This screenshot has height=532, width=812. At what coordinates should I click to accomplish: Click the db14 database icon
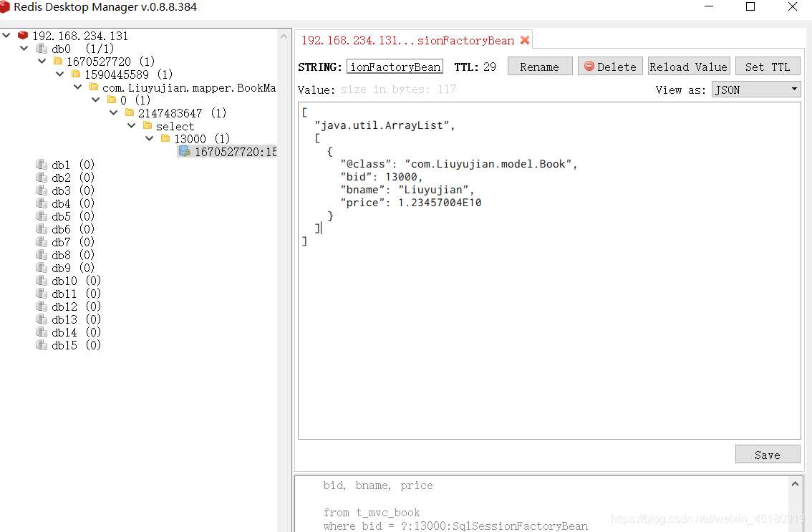42,332
